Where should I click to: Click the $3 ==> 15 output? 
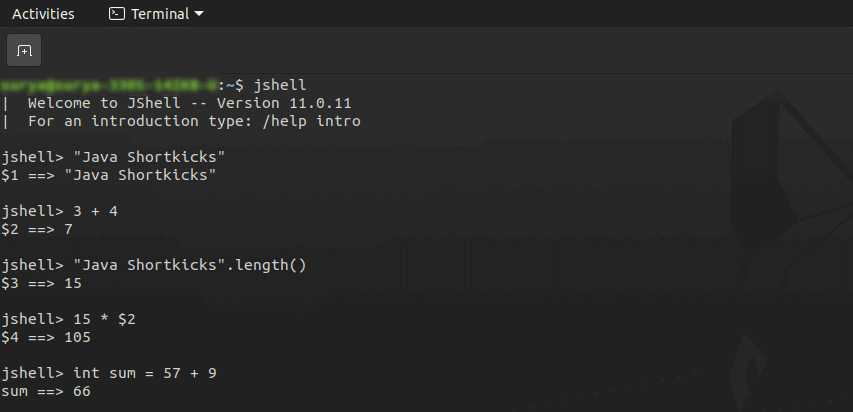pyautogui.click(x=41, y=283)
